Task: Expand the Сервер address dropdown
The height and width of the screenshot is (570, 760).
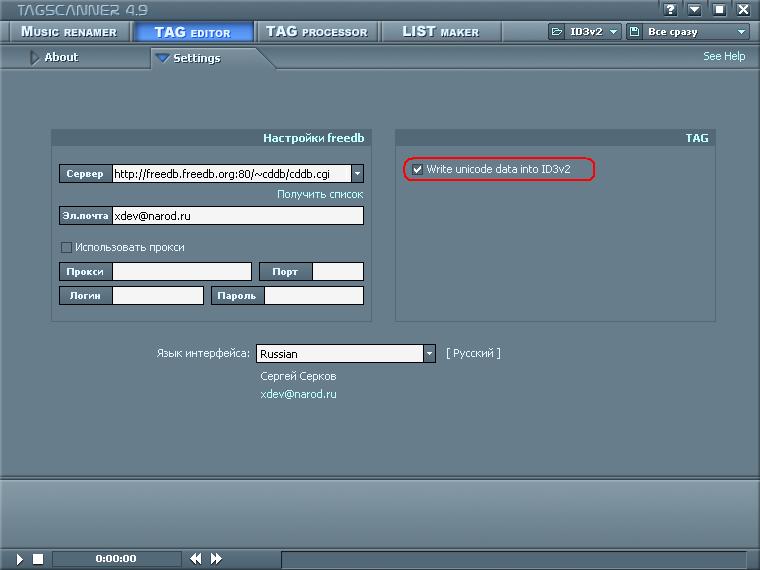Action: pyautogui.click(x=357, y=174)
